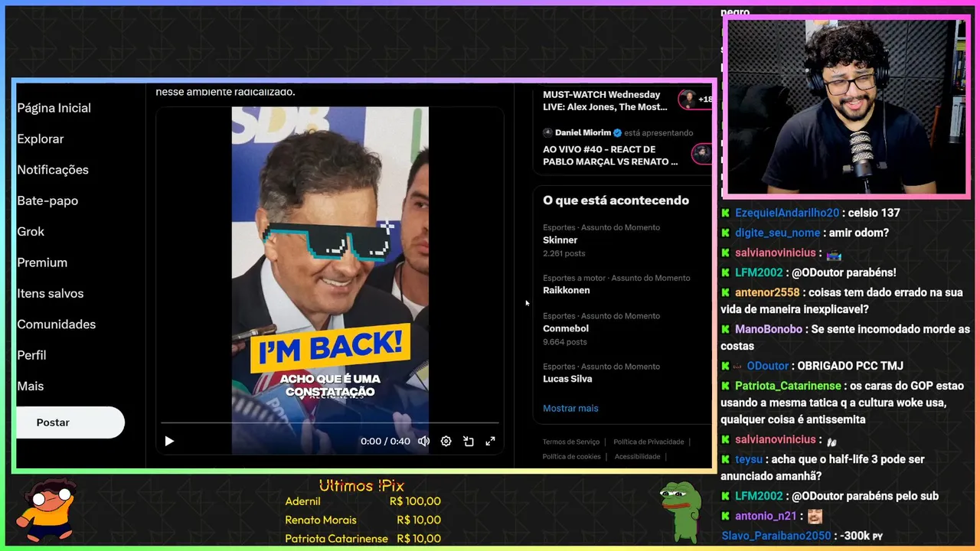
Task: Click ODoutor chat username
Action: click(x=768, y=366)
